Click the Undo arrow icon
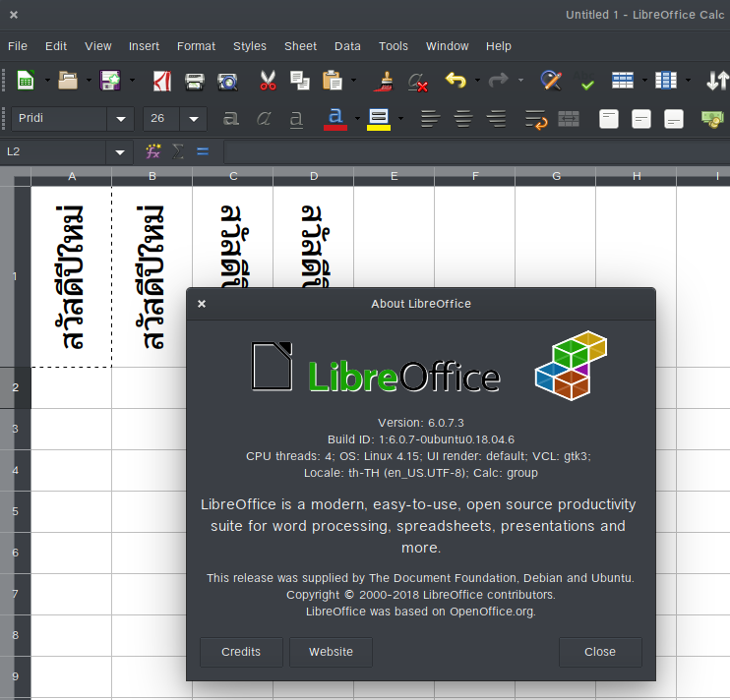 [456, 81]
